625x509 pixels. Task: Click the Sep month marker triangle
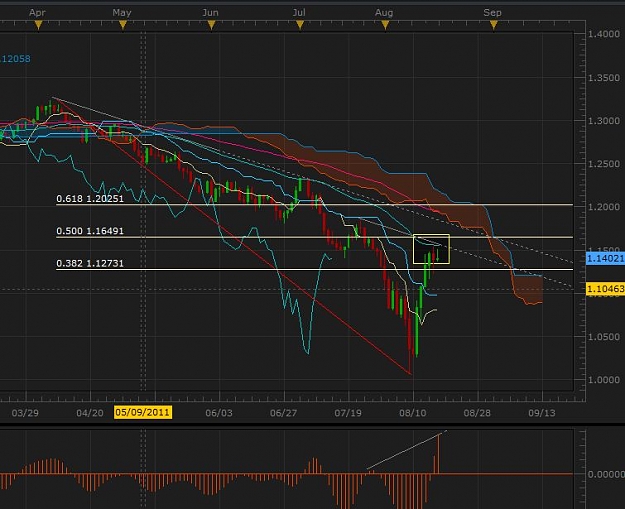(493, 26)
